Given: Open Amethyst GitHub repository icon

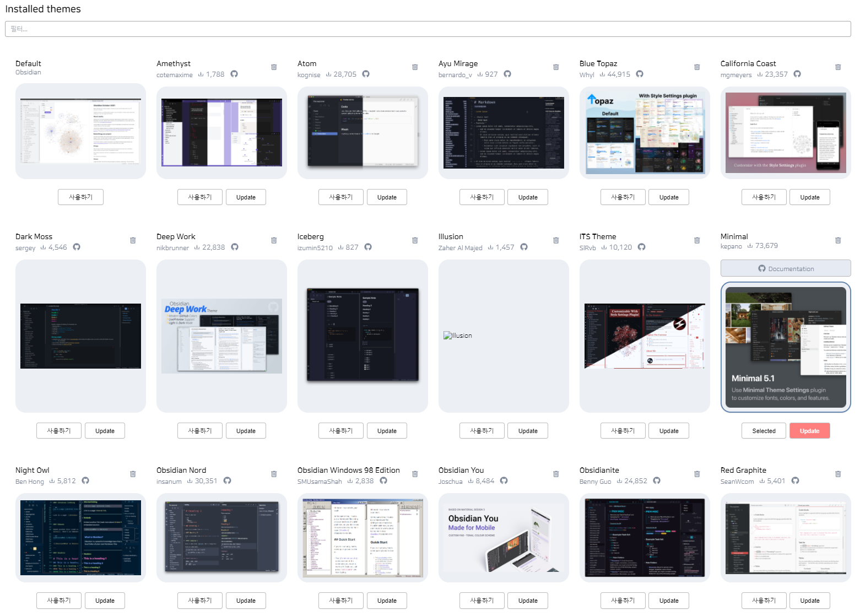Looking at the screenshot, I should [234, 74].
